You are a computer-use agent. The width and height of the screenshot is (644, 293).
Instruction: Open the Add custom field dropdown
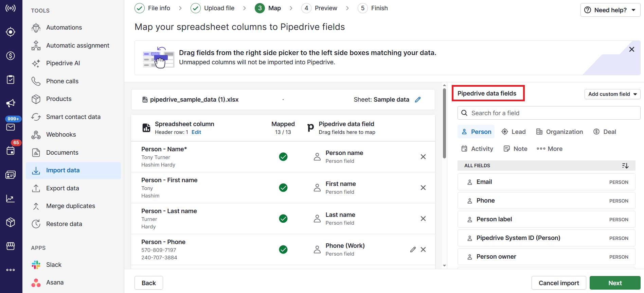pos(612,94)
